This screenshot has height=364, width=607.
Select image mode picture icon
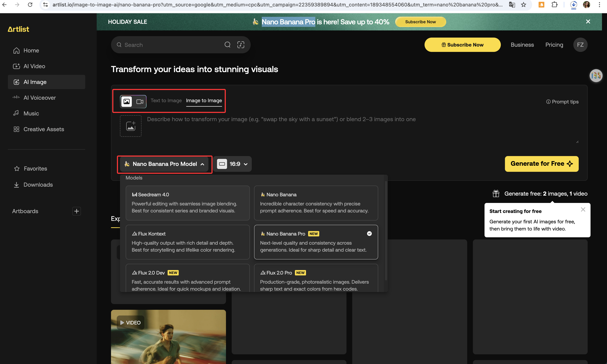tap(127, 101)
